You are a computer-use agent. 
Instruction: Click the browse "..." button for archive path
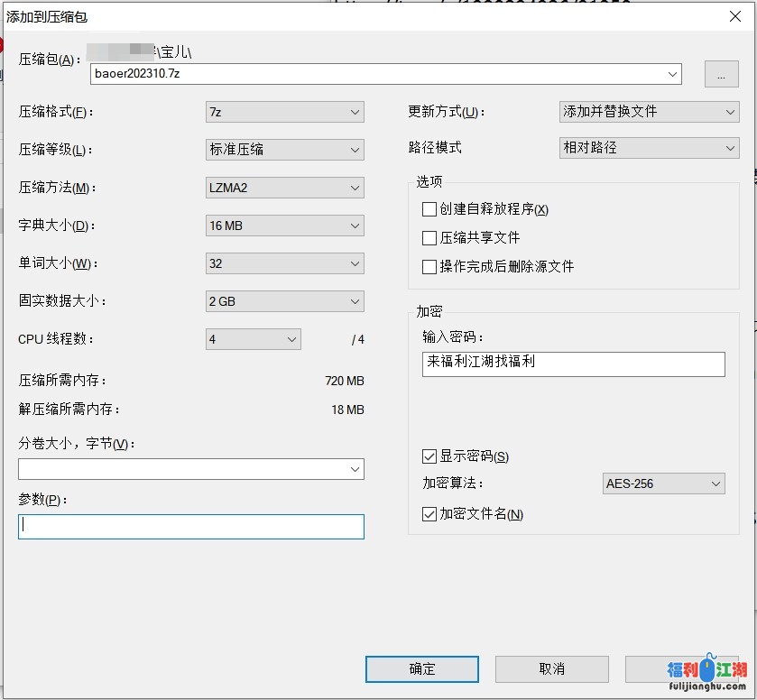click(x=721, y=75)
